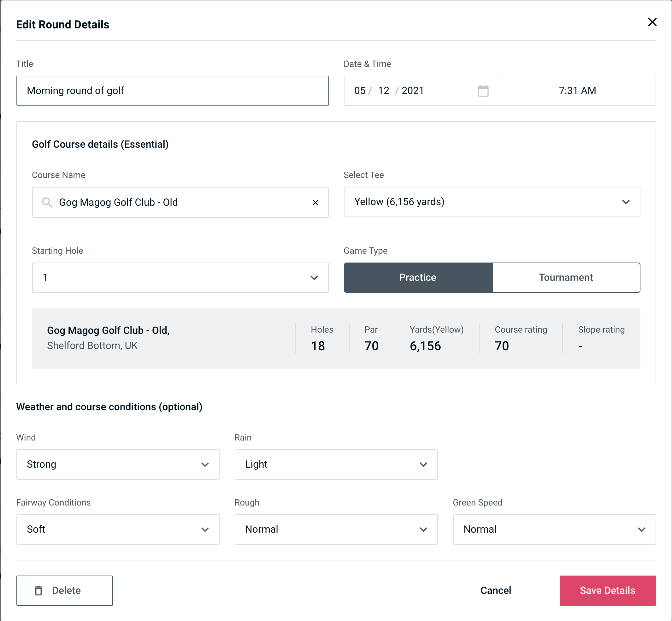Click the delete/trash icon button
Screen dimensions: 672x621
pyautogui.click(x=40, y=590)
